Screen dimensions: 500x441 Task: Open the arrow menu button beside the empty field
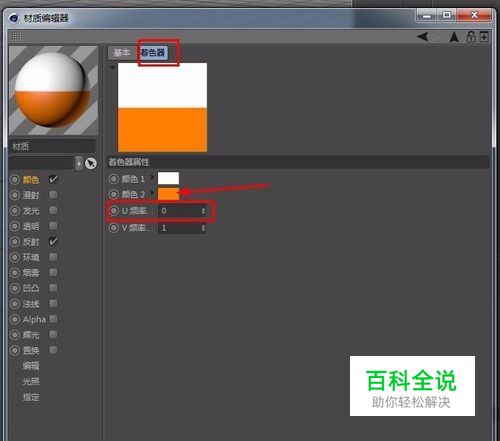click(x=79, y=163)
